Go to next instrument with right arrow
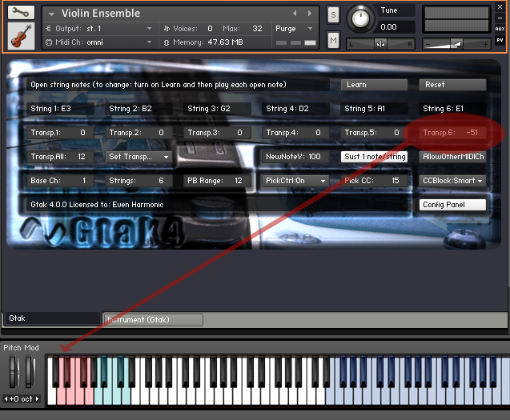This screenshot has height=420, width=510. coord(309,14)
